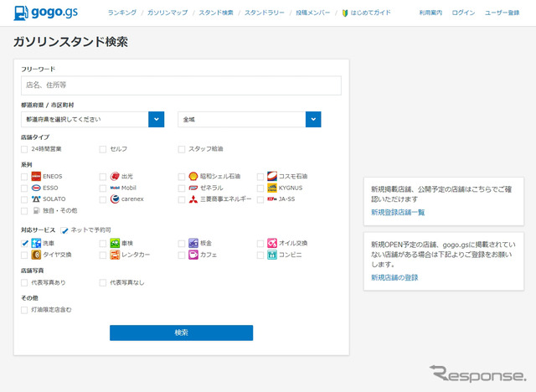The image size is (536, 392).
Task: Click the body repair (板金) icon
Action: [193, 243]
